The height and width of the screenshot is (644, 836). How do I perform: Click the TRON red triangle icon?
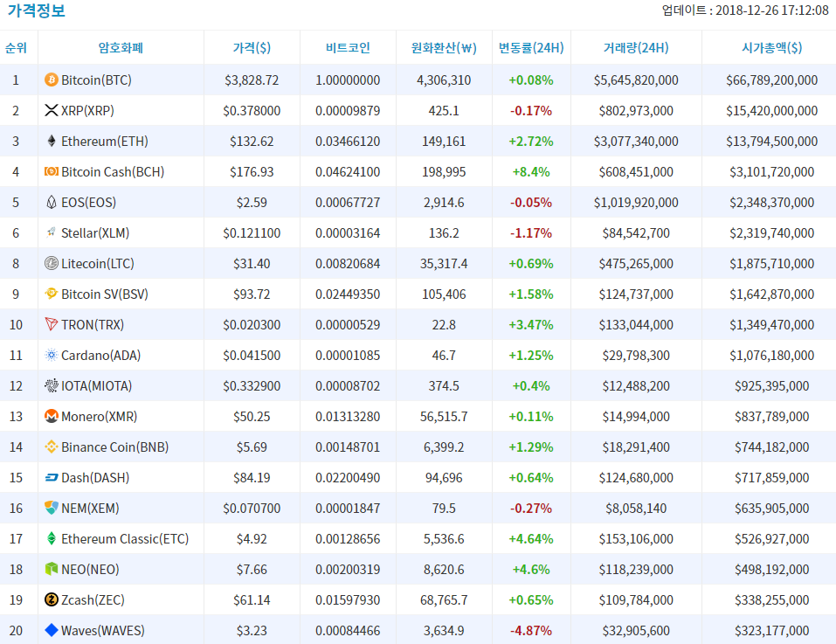[x=52, y=324]
